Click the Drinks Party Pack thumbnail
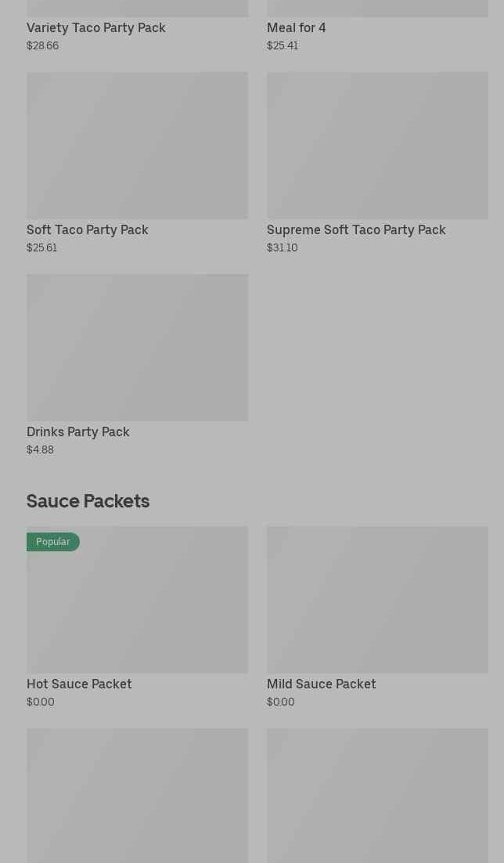This screenshot has width=504, height=863. [137, 348]
